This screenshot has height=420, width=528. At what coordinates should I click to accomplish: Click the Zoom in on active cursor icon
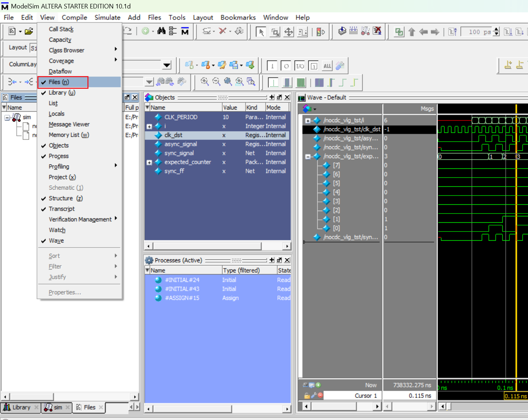239,82
